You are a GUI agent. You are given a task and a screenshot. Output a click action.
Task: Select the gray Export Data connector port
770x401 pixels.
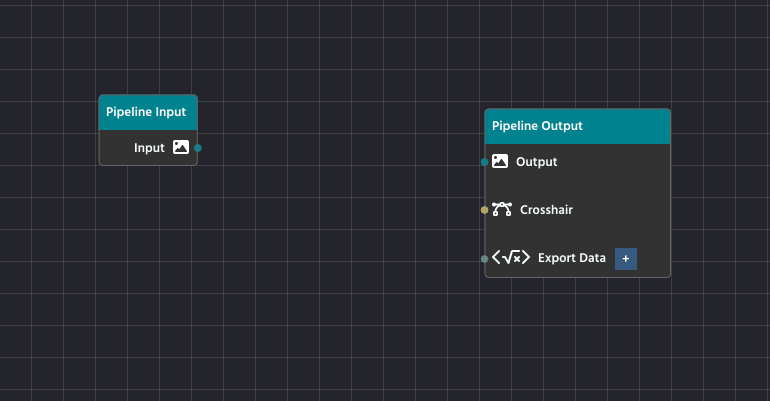coord(485,258)
